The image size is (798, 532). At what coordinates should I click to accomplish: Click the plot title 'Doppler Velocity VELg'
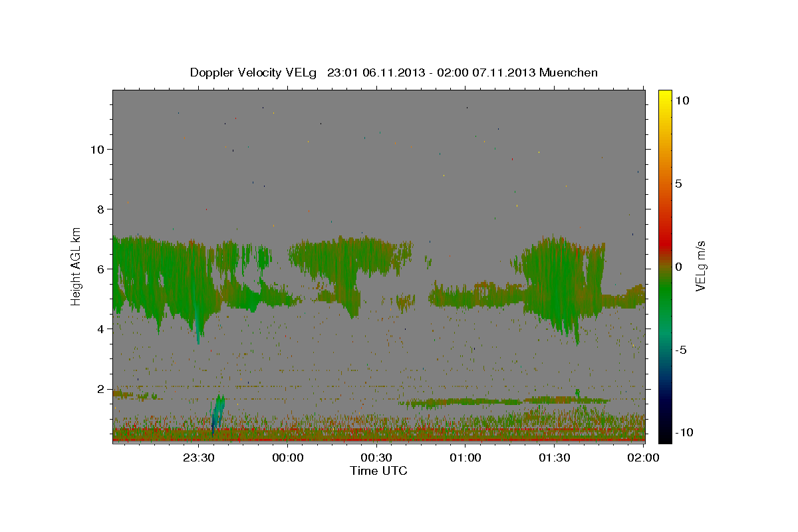[254, 72]
